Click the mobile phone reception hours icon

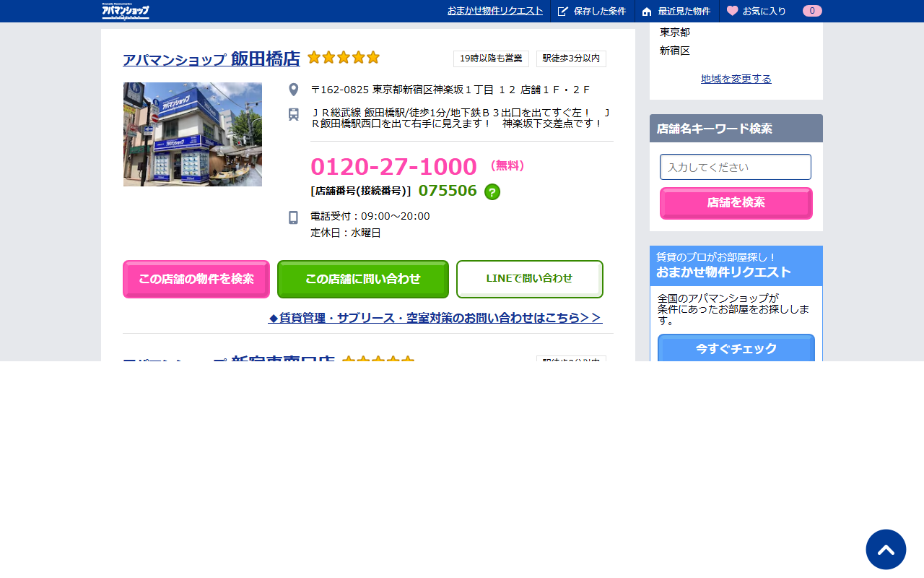294,217
